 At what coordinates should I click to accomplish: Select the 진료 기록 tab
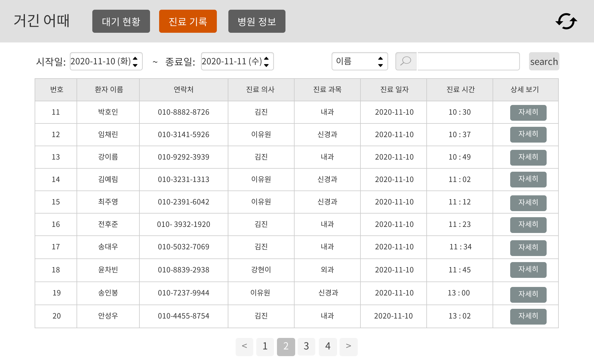[188, 21]
